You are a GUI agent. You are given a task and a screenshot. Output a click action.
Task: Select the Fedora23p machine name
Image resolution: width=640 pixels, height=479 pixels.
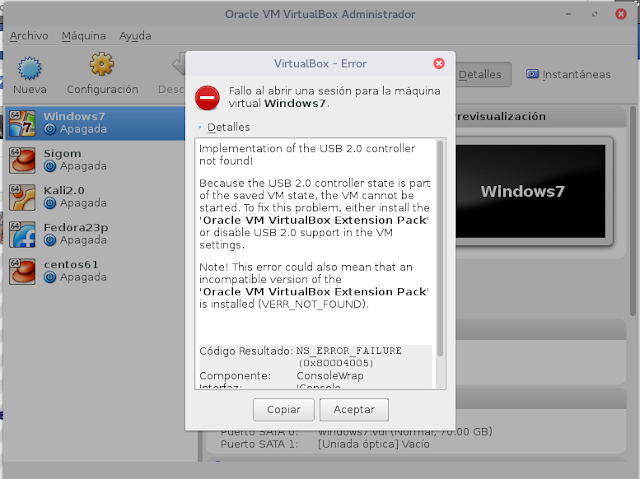point(76,228)
